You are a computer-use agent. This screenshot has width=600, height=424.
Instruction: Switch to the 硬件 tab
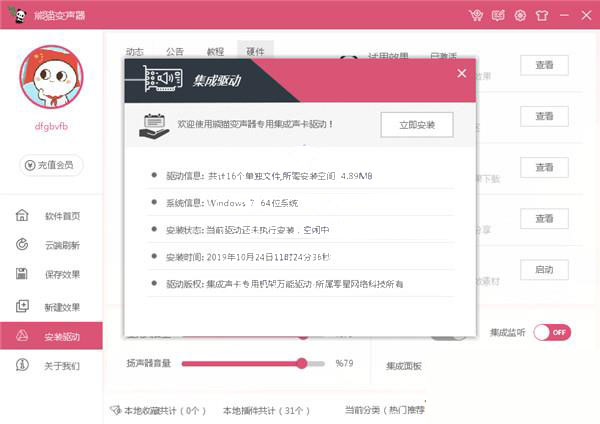click(x=255, y=51)
